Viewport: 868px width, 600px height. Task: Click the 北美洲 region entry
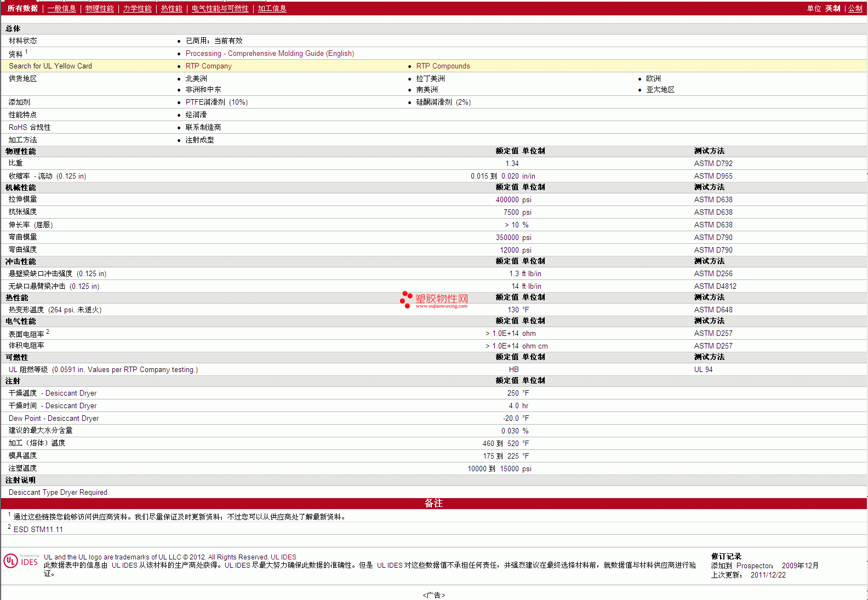point(196,79)
